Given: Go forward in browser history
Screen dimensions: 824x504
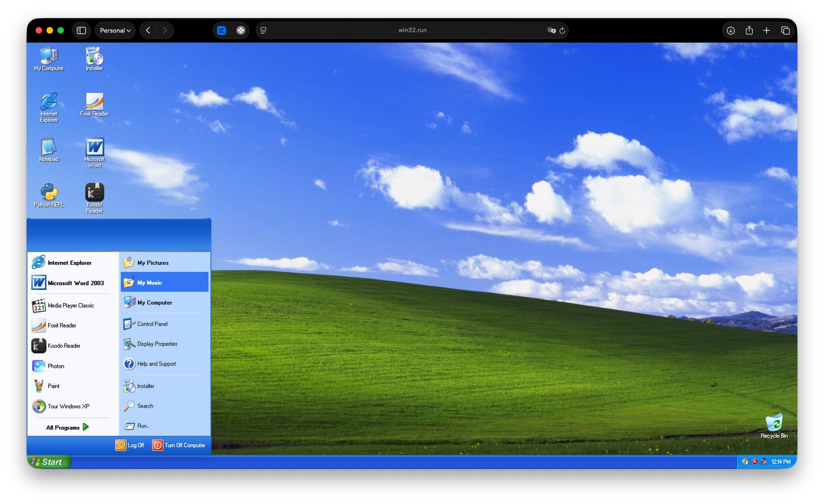Looking at the screenshot, I should [165, 30].
